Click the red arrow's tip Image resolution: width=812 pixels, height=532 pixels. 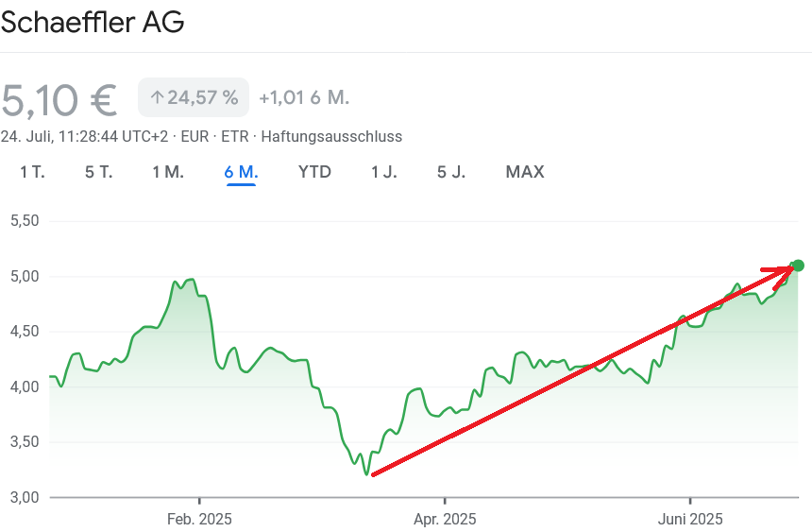[794, 266]
